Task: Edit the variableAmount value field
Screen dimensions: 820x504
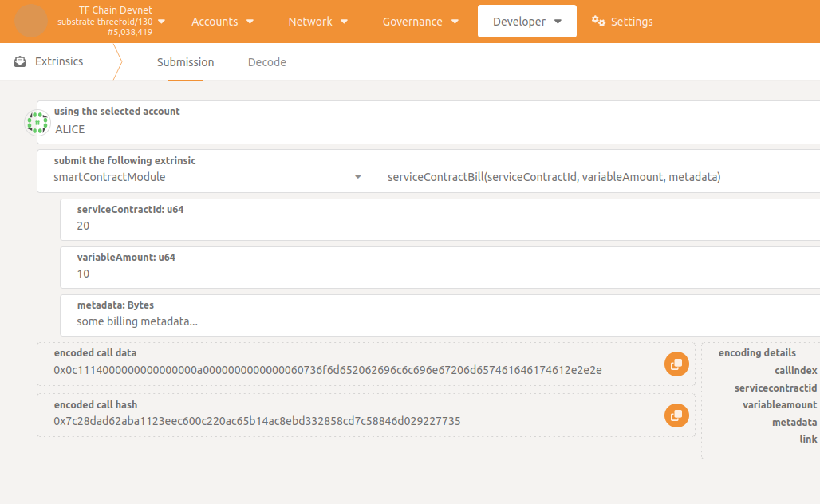Action: pyautogui.click(x=439, y=274)
